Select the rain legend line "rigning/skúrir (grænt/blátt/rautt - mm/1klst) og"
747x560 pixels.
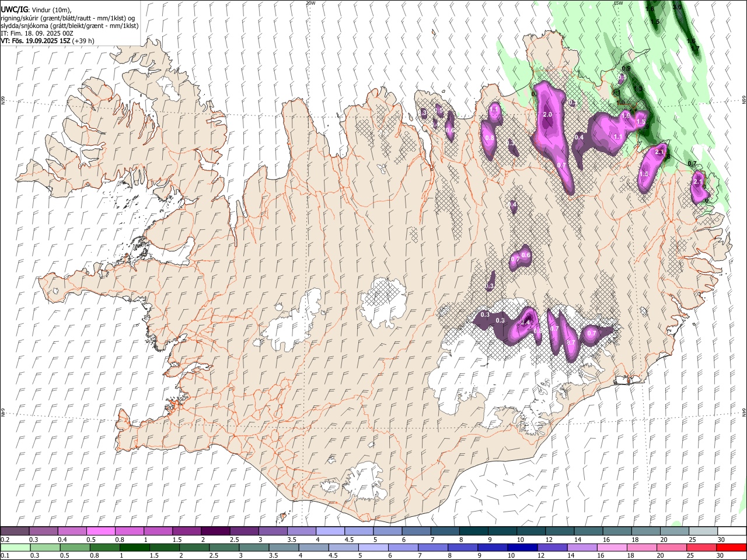pyautogui.click(x=68, y=18)
